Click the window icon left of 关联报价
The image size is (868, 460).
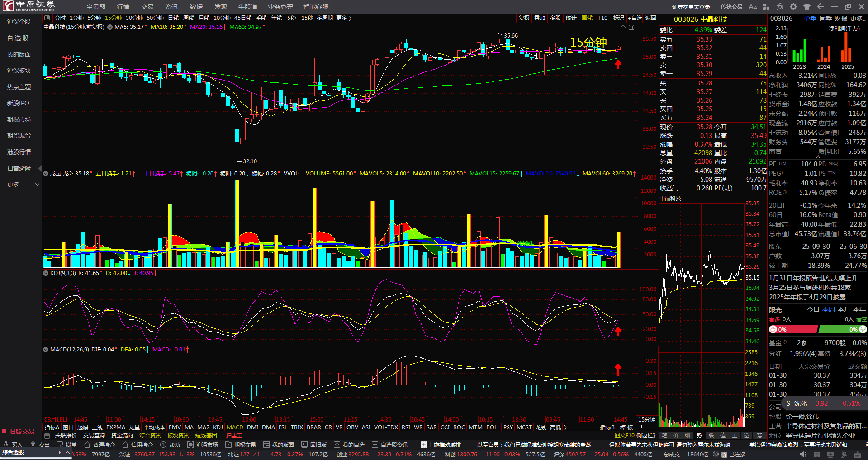47,436
